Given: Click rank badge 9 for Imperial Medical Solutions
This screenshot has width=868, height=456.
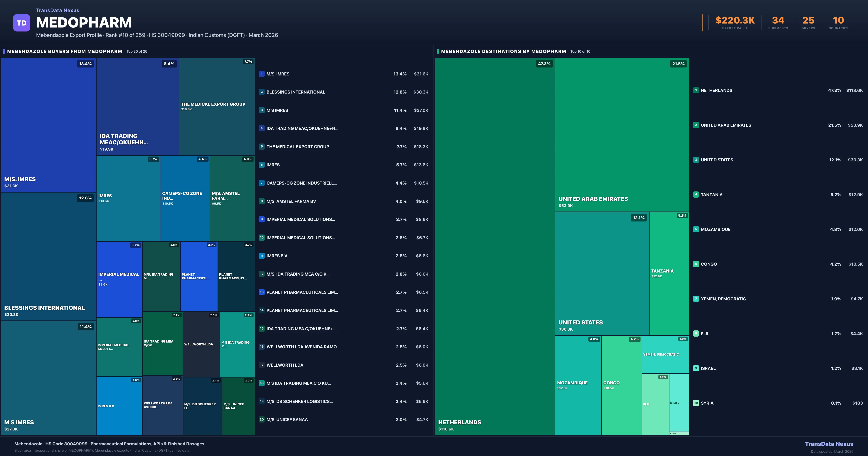Looking at the screenshot, I should click(261, 219).
